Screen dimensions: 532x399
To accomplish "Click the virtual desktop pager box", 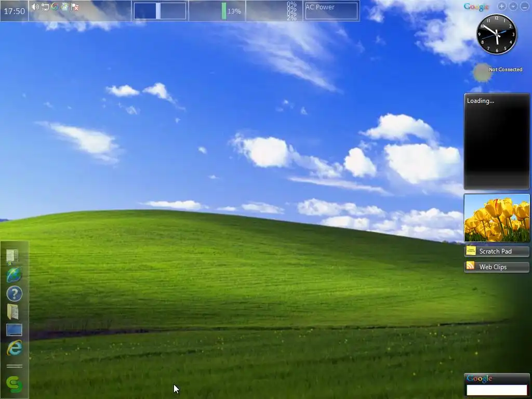I will coord(160,11).
